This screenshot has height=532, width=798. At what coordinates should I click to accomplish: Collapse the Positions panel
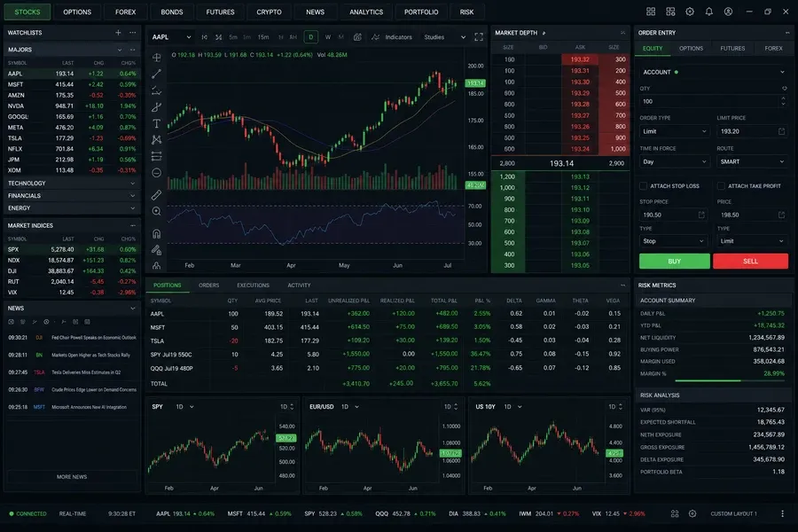pyautogui.click(x=623, y=286)
